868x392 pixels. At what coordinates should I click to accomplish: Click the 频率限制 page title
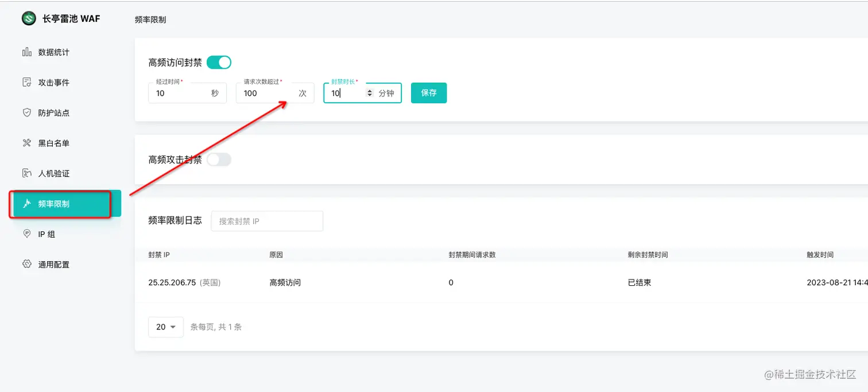coord(150,20)
